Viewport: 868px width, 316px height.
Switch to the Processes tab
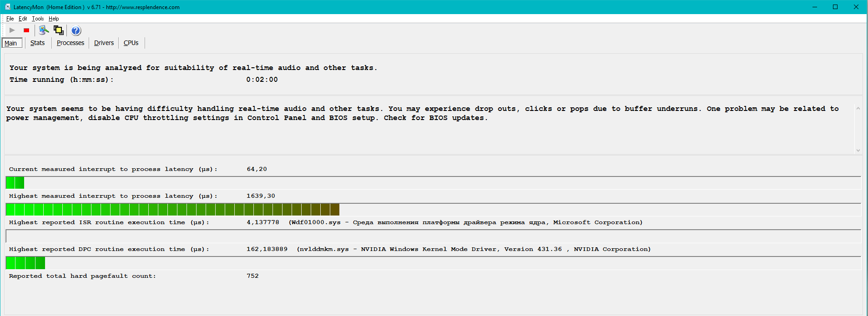click(71, 43)
